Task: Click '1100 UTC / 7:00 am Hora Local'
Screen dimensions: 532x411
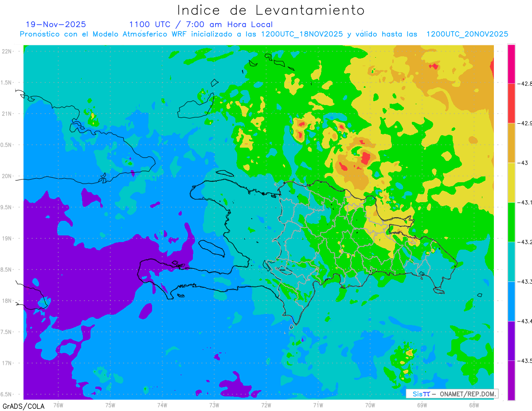Action: [201, 24]
